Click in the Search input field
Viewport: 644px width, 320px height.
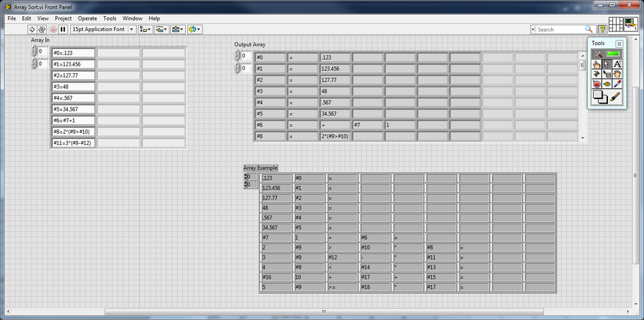point(561,30)
